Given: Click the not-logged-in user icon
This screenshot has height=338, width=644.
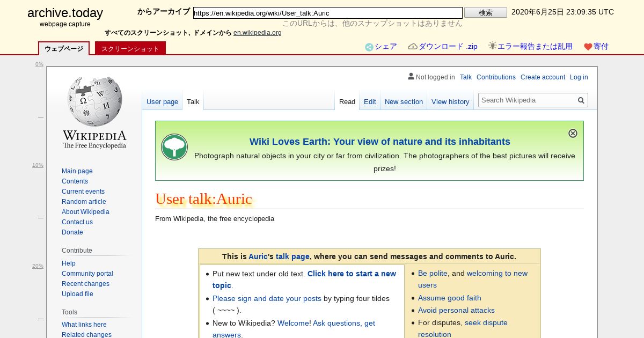Looking at the screenshot, I should (411, 77).
